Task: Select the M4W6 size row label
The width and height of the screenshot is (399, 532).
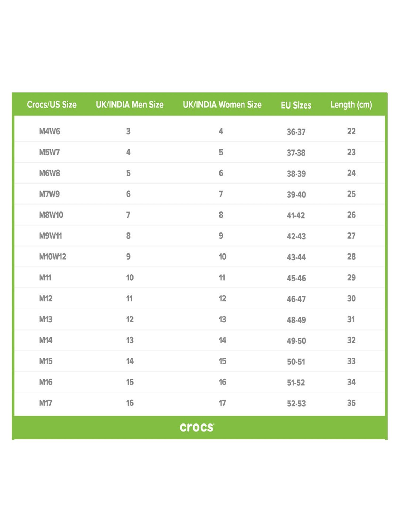Action: (x=49, y=131)
